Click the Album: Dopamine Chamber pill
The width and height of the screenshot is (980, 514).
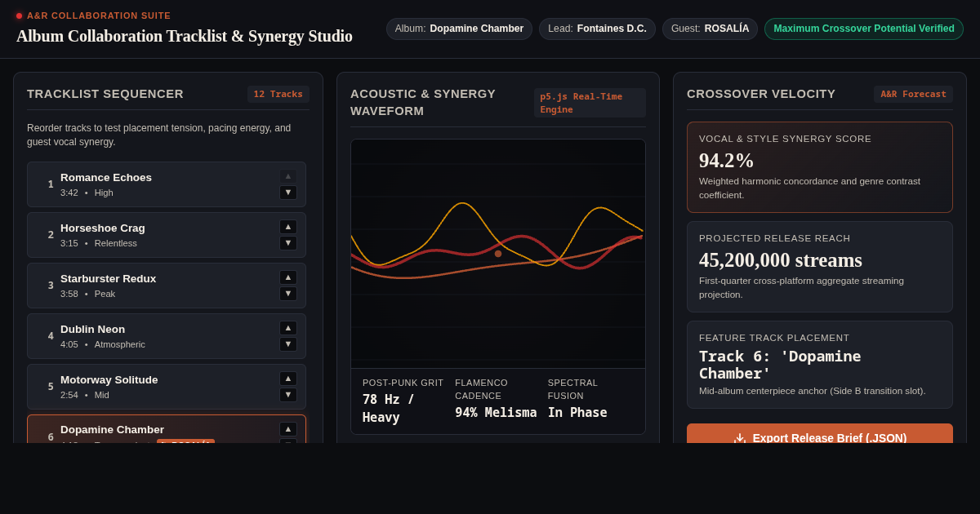coord(459,29)
